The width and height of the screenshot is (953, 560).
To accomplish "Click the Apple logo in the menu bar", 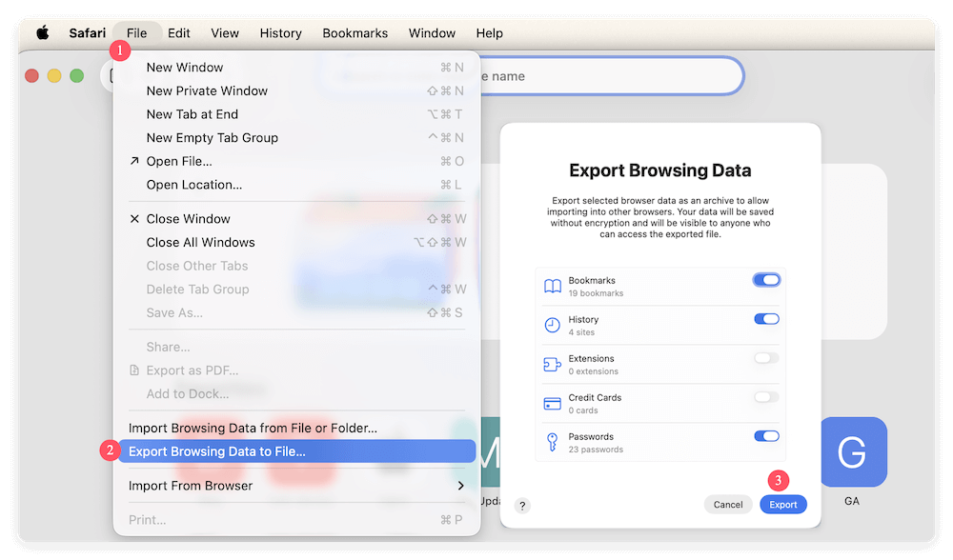I will click(x=41, y=32).
